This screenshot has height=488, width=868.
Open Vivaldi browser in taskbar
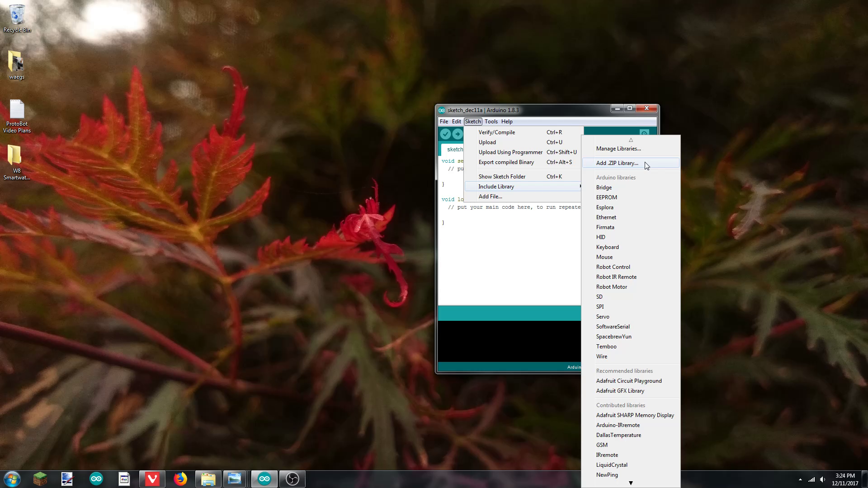(152, 479)
